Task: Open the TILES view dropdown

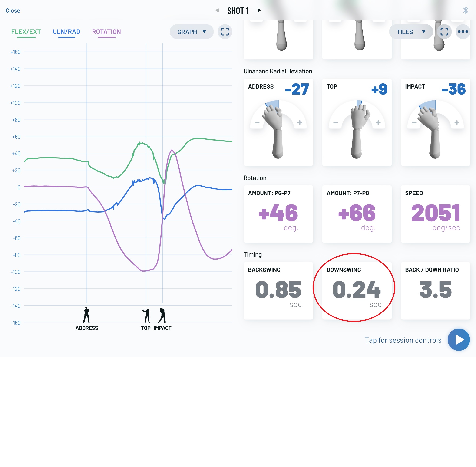Action: click(411, 32)
